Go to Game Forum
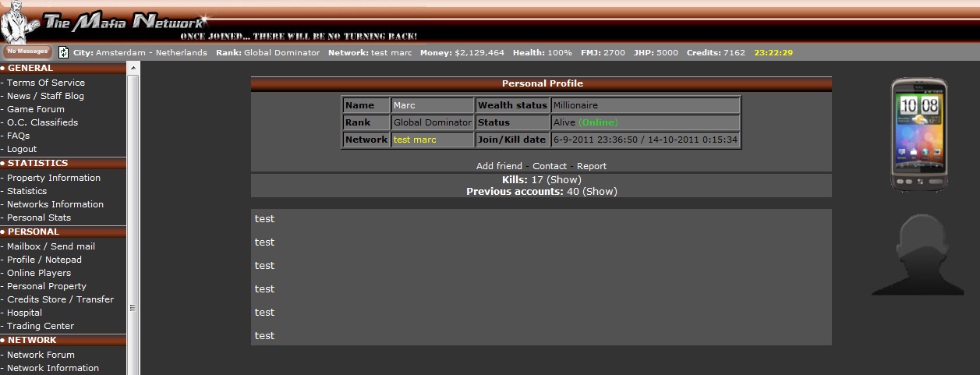 (x=36, y=109)
